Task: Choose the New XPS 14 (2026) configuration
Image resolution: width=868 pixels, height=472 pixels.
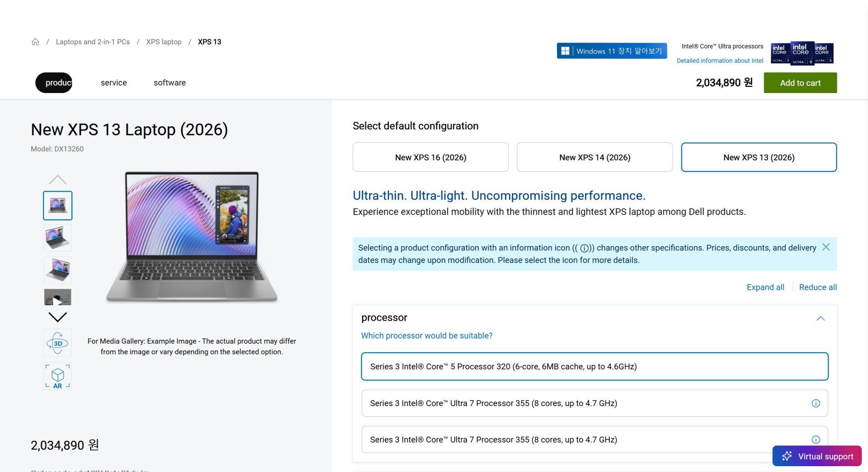Action: click(x=594, y=157)
